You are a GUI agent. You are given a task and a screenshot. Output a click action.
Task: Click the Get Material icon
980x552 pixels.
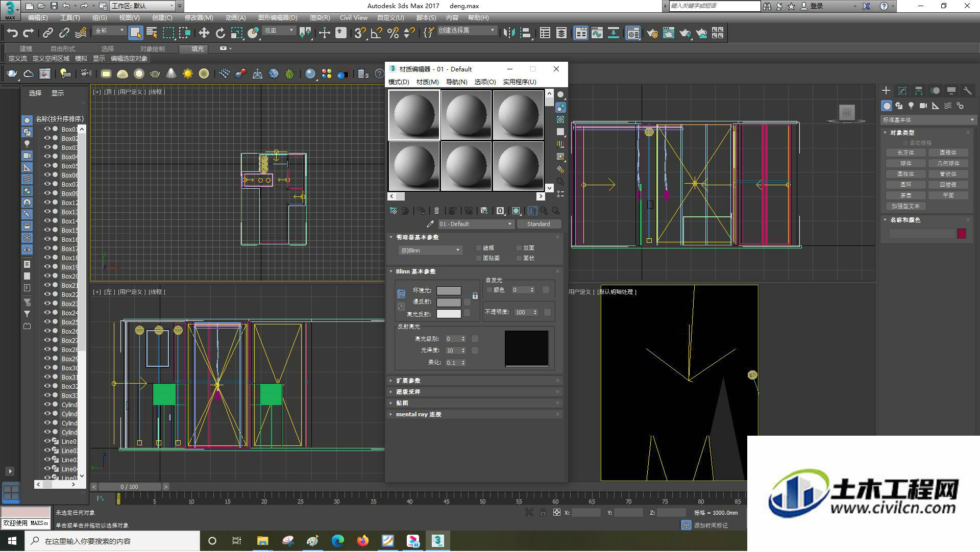point(394,211)
